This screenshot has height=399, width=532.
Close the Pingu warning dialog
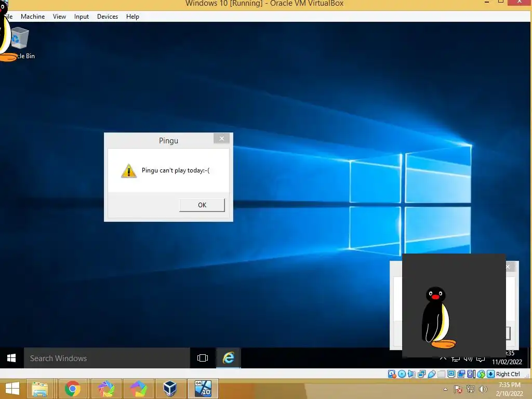[221, 138]
